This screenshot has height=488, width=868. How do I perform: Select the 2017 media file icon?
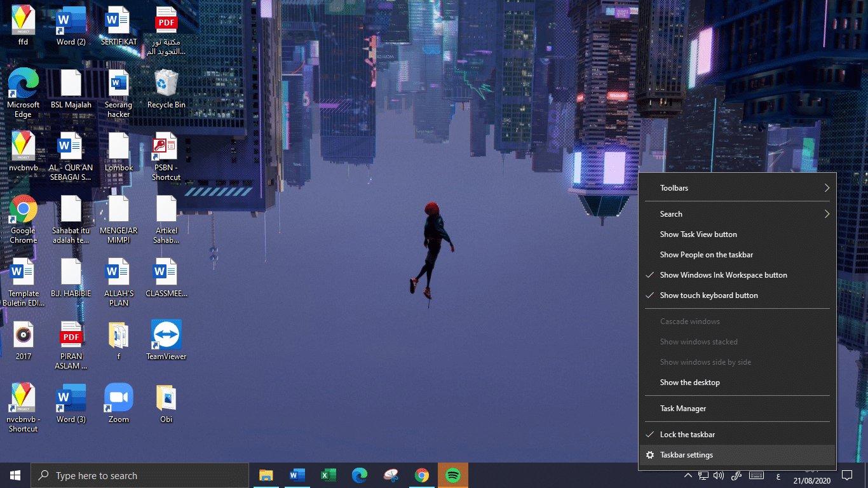pyautogui.click(x=24, y=340)
